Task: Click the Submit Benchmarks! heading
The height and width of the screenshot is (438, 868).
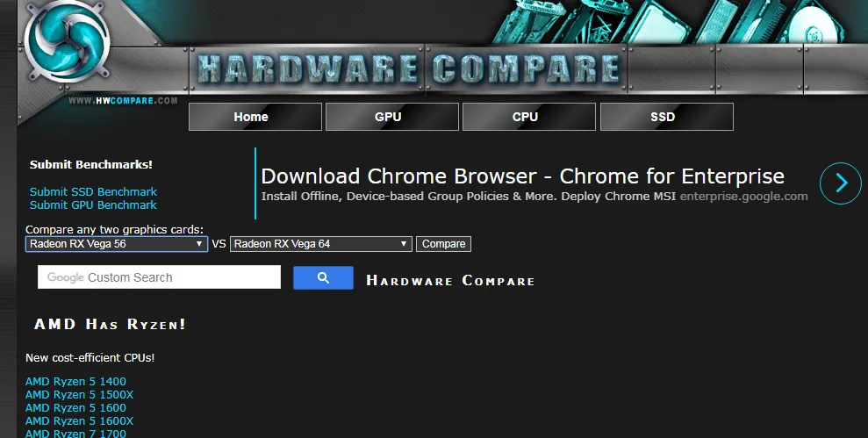Action: (x=90, y=164)
